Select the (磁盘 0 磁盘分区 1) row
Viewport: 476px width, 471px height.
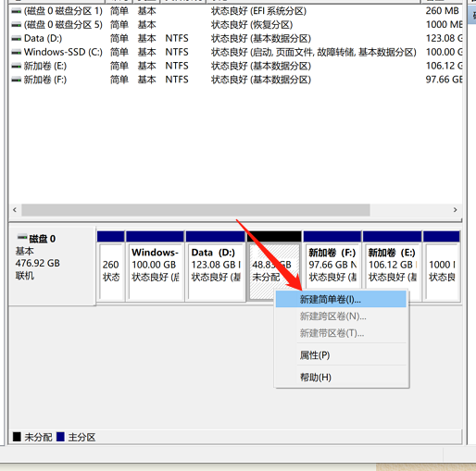click(x=235, y=11)
